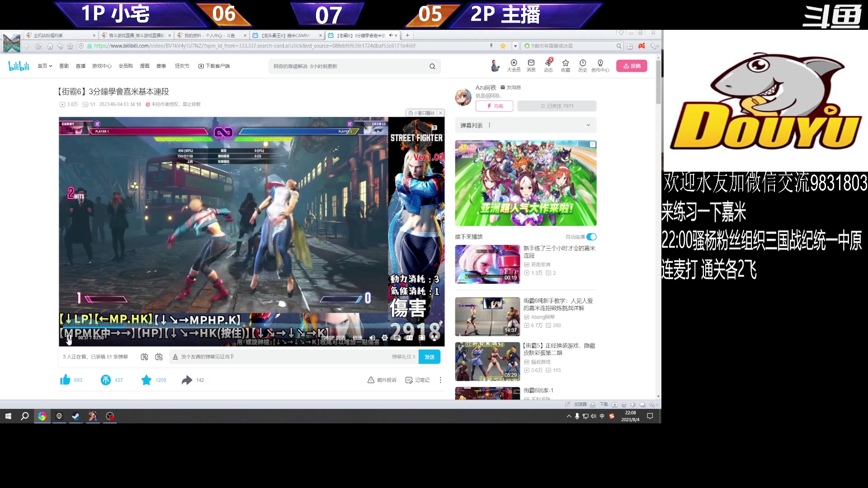
Task: Open 大会员 membership icon
Action: tap(514, 66)
